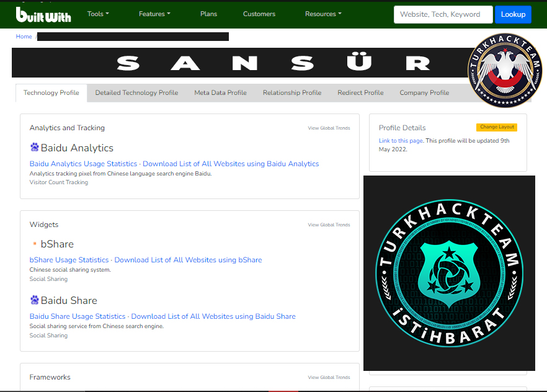Click the Home breadcrumb link
Viewport: 547px width, 392px height.
tap(24, 36)
